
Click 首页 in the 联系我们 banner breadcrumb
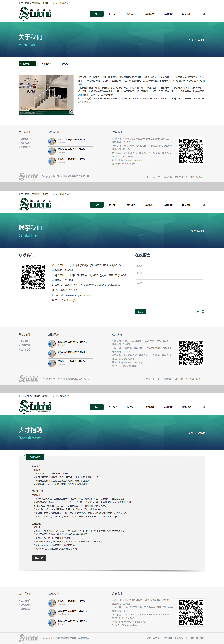click(190, 231)
